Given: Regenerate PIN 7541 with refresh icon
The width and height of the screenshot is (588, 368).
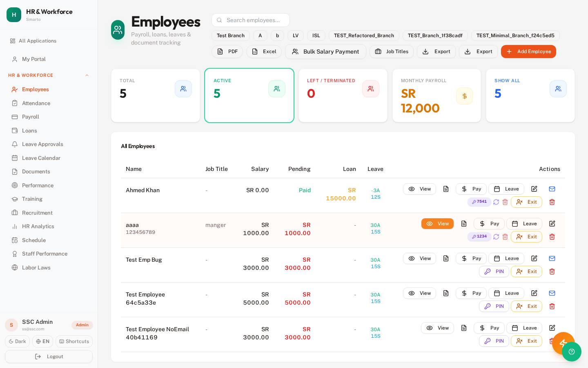Looking at the screenshot, I should 496,202.
